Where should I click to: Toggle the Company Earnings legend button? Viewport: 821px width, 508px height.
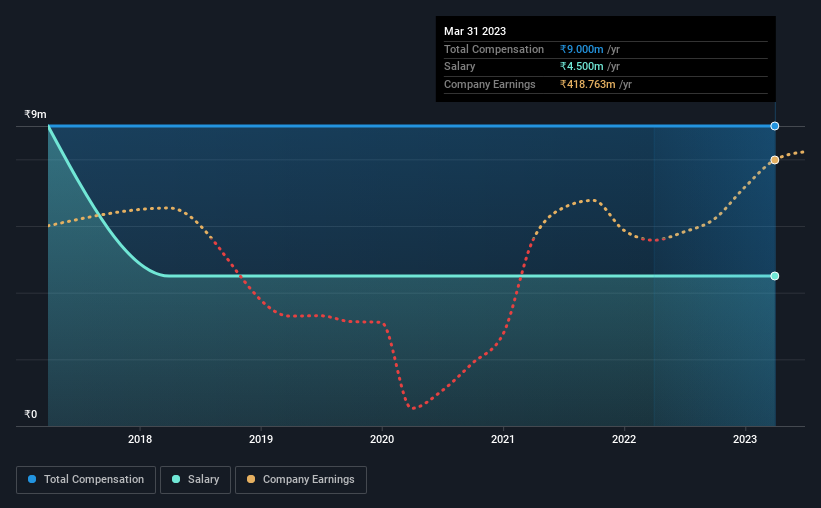click(x=301, y=480)
